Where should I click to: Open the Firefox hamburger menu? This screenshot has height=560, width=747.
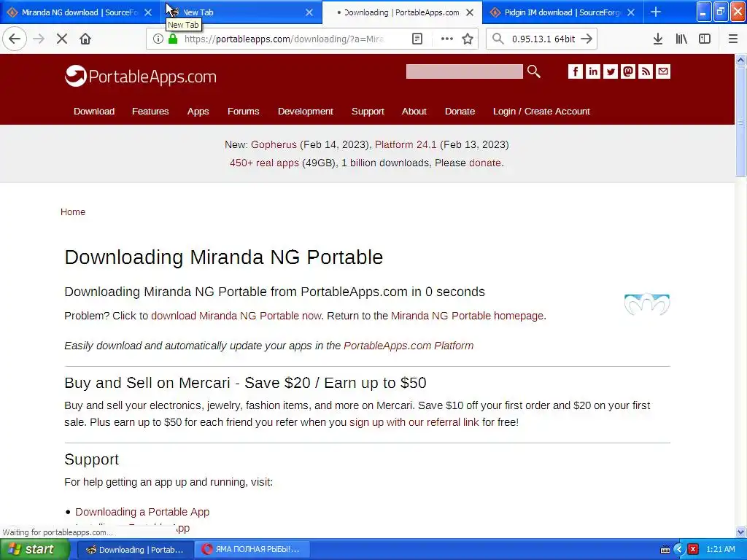733,39
